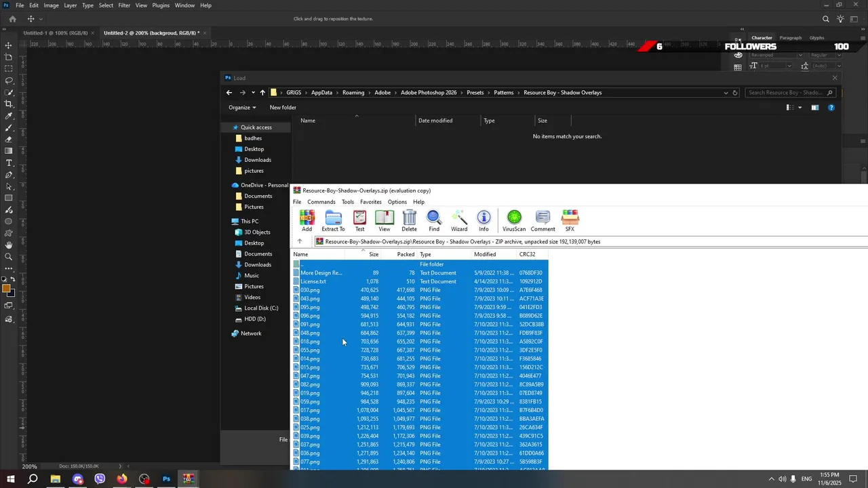Image resolution: width=868 pixels, height=488 pixels.
Task: Open the WinRAR Favorites menu
Action: pyautogui.click(x=371, y=202)
